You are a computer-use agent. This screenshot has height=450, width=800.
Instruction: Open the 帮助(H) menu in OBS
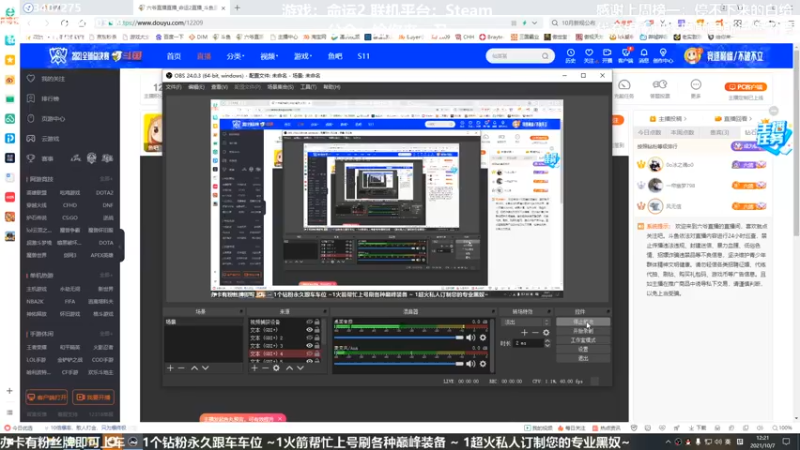(x=332, y=87)
